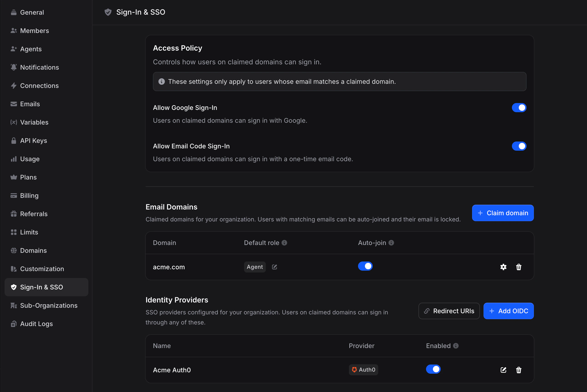Delete the acme.com claimed domain

(519, 267)
